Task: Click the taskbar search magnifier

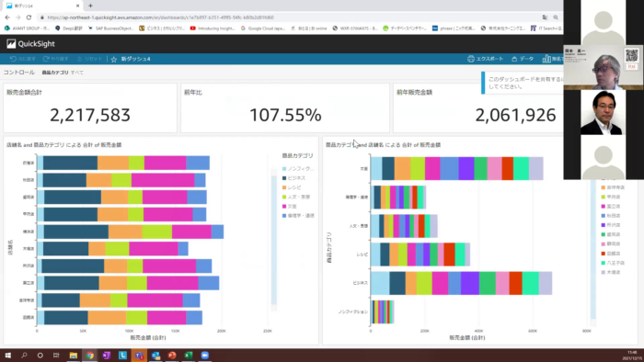Action: pos(24,356)
